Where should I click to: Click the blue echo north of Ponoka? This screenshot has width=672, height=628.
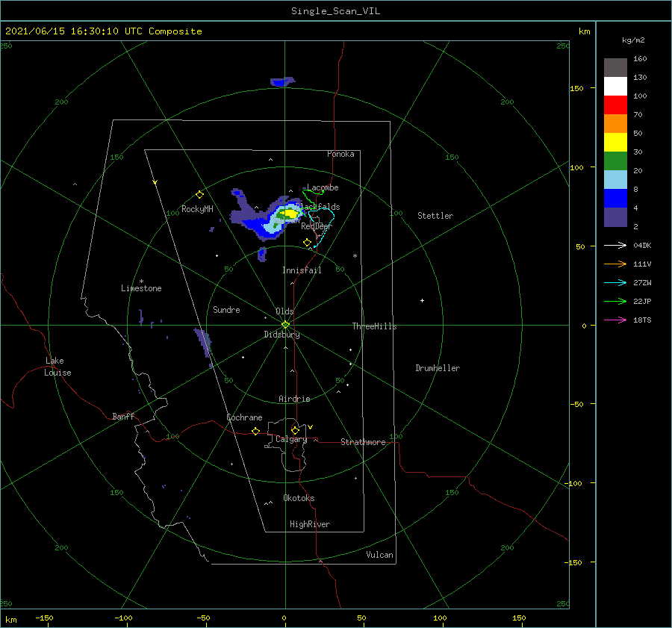click(x=281, y=81)
